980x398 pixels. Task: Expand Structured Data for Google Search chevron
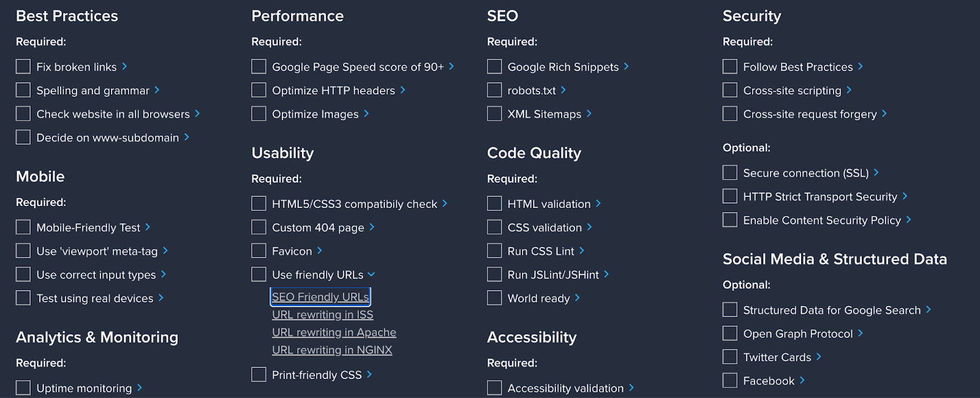point(929,310)
